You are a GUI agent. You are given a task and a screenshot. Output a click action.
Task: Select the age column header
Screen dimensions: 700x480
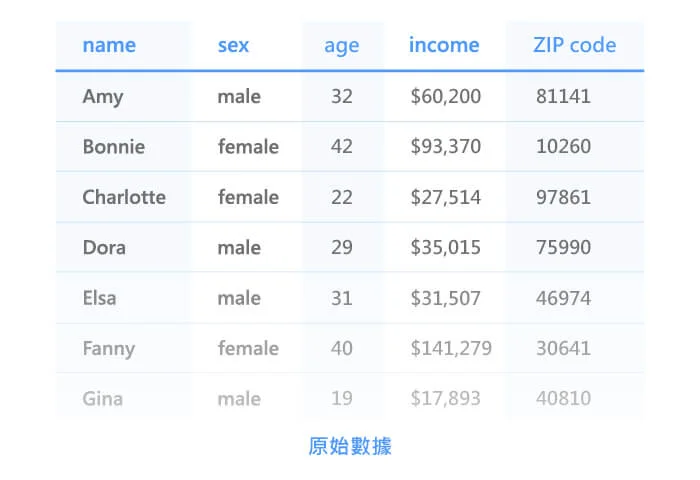tap(342, 46)
